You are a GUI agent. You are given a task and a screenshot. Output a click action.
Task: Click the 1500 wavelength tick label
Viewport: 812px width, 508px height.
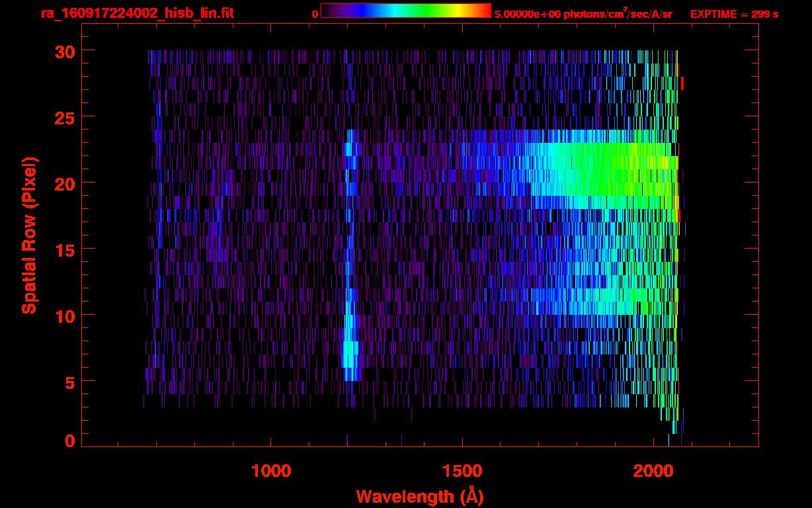(x=463, y=470)
